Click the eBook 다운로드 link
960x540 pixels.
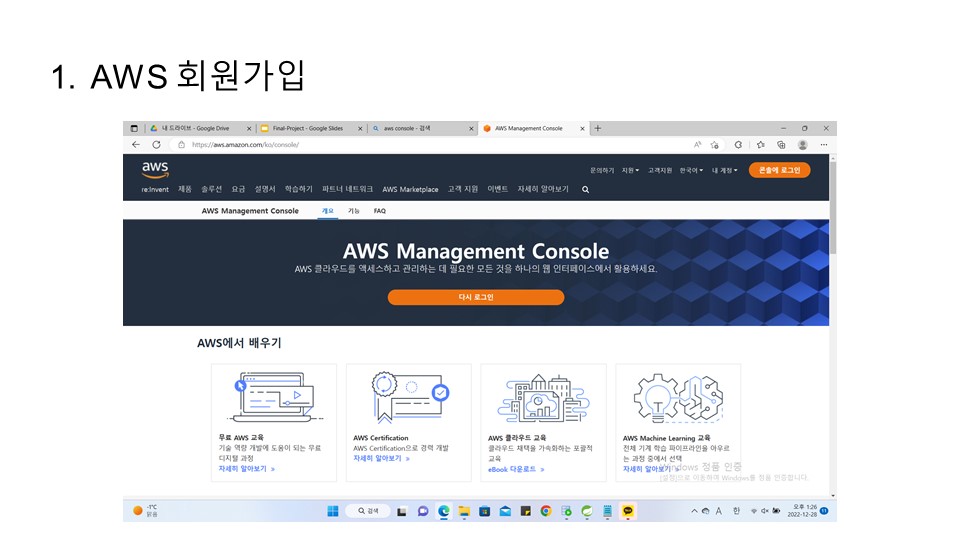tap(516, 470)
